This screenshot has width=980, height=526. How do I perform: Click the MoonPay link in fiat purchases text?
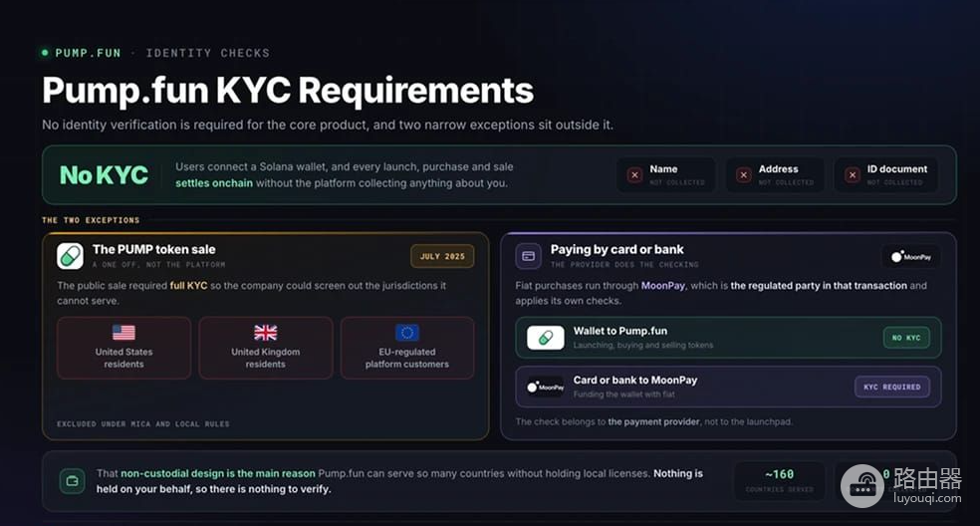point(663,285)
